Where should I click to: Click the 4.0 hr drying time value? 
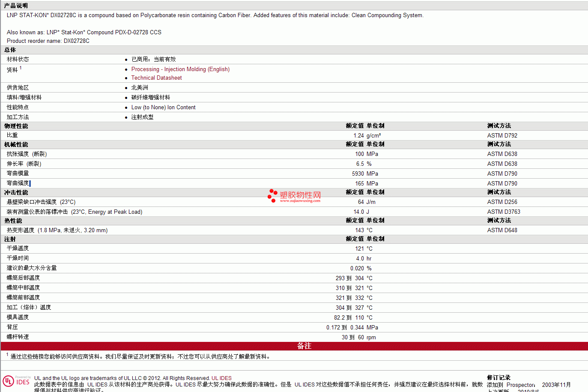pyautogui.click(x=364, y=259)
